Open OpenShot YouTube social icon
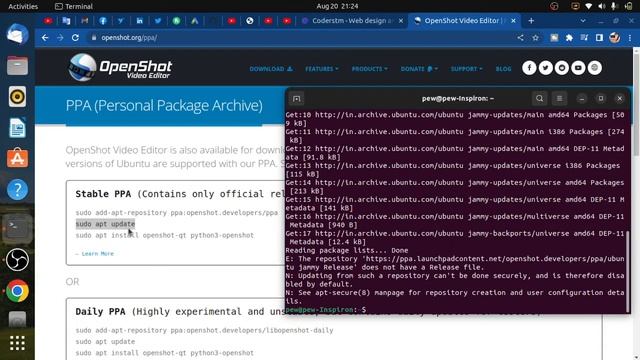 click(578, 68)
